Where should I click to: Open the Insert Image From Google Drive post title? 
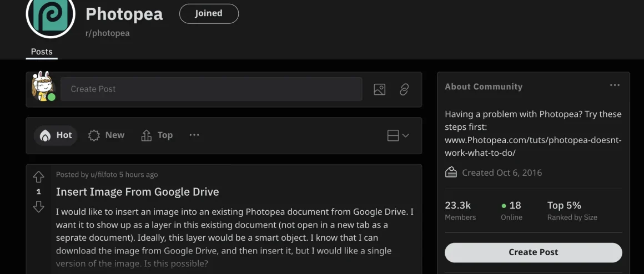137,192
